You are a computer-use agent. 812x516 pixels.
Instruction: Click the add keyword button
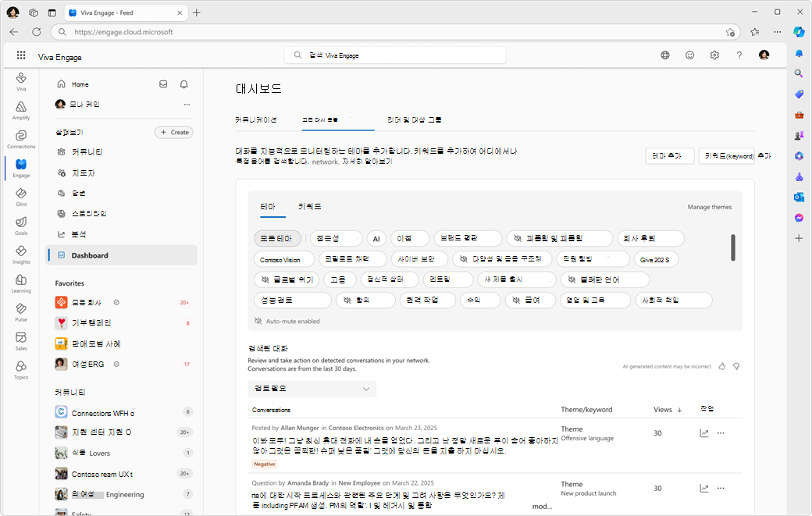pyautogui.click(x=727, y=156)
